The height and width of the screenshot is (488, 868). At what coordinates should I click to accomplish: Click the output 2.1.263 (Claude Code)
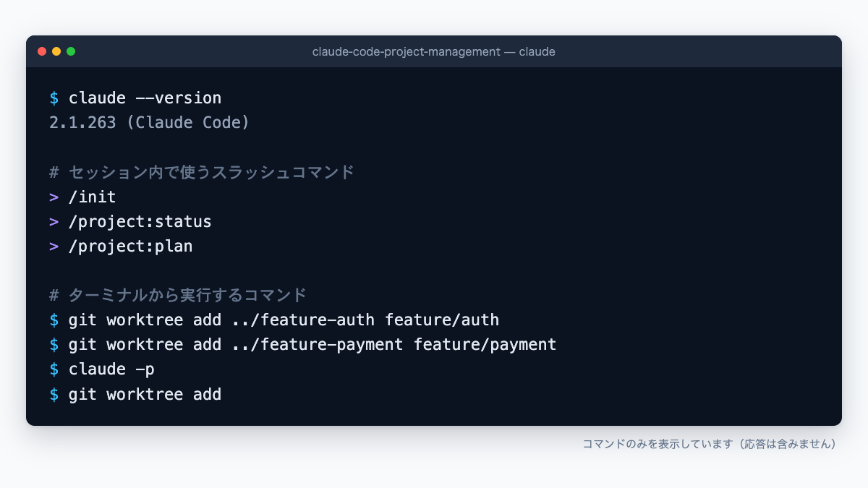pos(150,122)
